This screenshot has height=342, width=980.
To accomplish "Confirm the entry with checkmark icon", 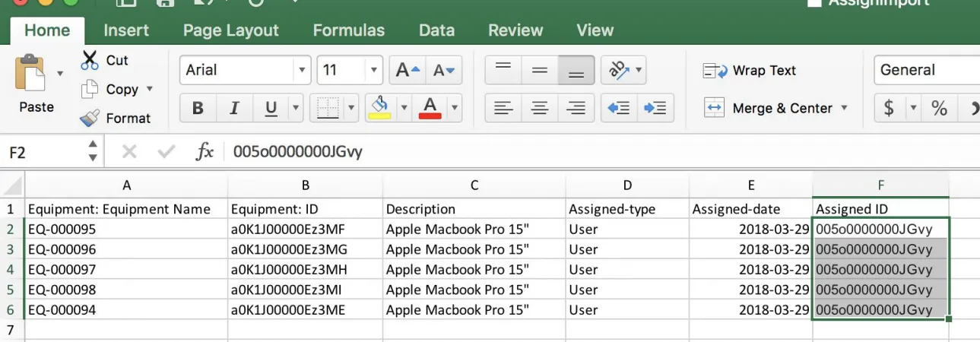I will (167, 152).
